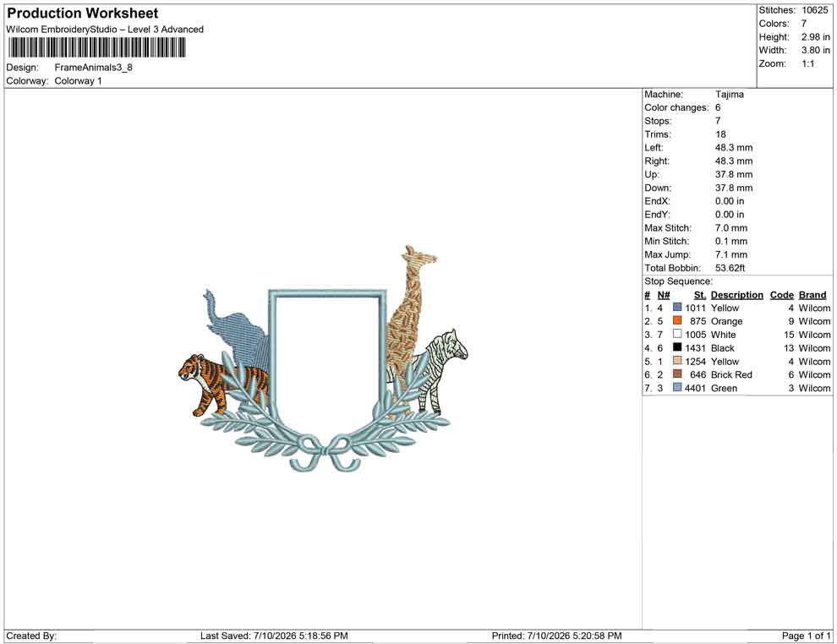837x644 pixels.
Task: Click the barcode under the worksheet title
Action: click(x=96, y=47)
